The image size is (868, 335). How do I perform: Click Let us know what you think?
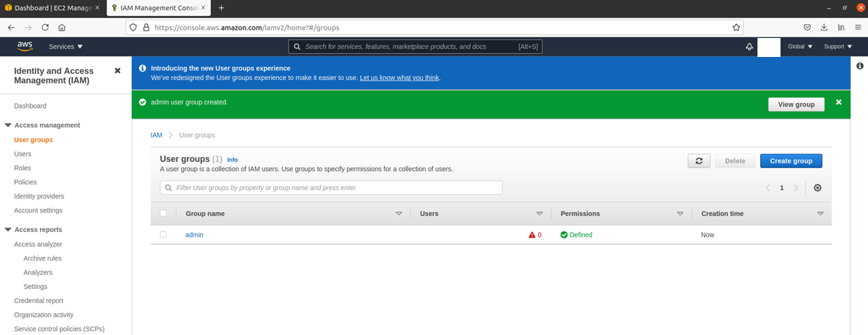click(x=399, y=78)
